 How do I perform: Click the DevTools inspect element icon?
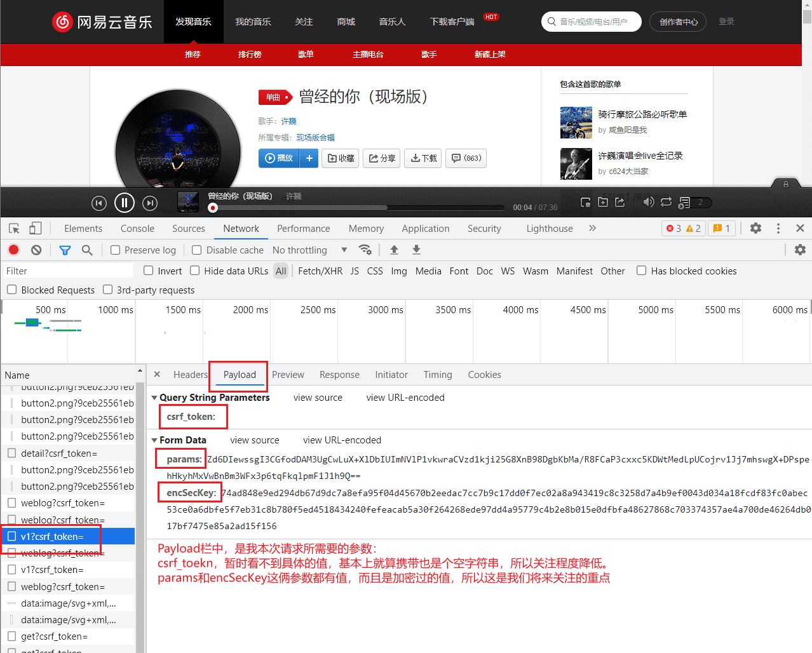tap(14, 228)
